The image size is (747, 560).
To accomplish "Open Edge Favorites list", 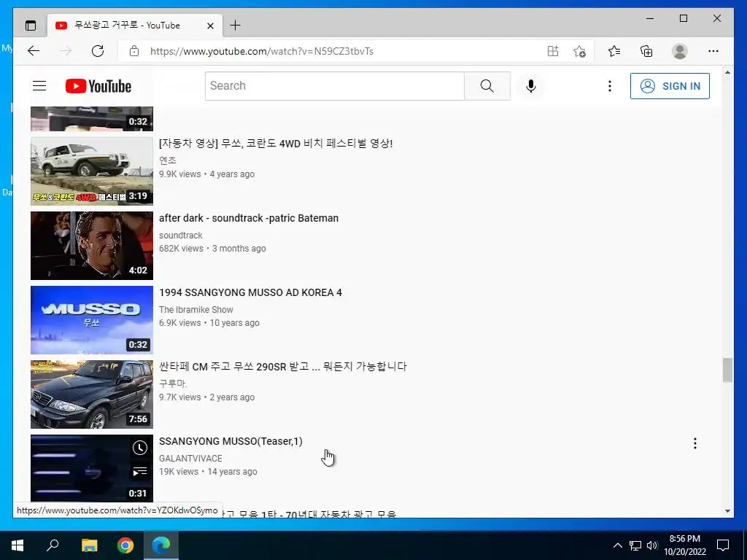I will (x=614, y=51).
